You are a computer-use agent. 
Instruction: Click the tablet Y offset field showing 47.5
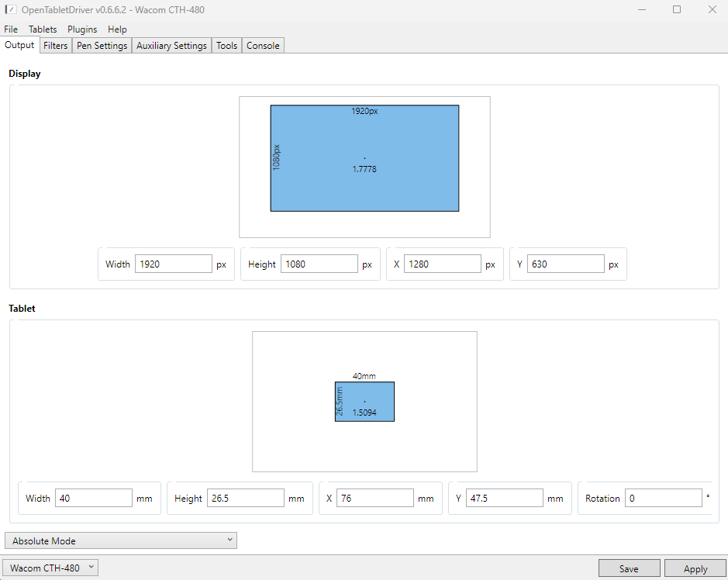point(503,499)
